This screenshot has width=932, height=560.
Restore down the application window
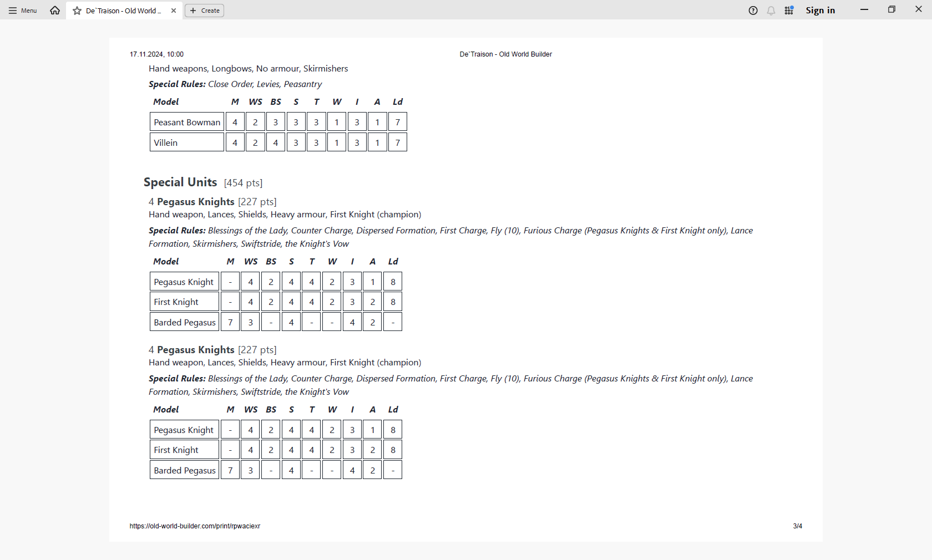892,10
